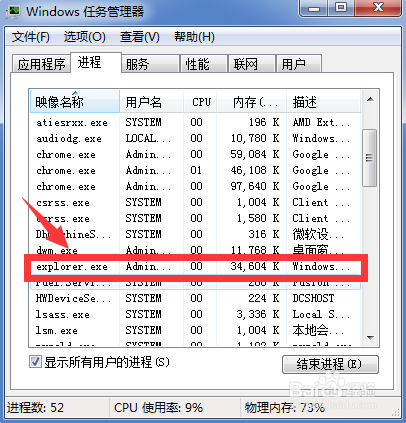406x423 pixels.
Task: Switch to the 服务 tab
Action: click(x=150, y=64)
